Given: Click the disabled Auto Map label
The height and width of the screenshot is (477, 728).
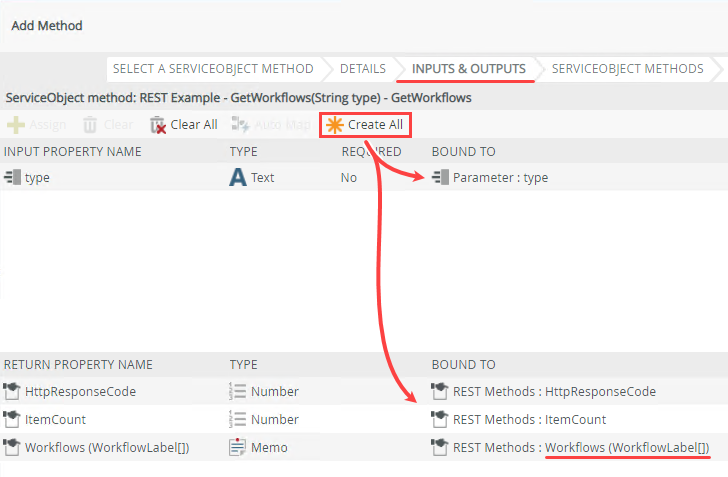Looking at the screenshot, I should [x=282, y=124].
